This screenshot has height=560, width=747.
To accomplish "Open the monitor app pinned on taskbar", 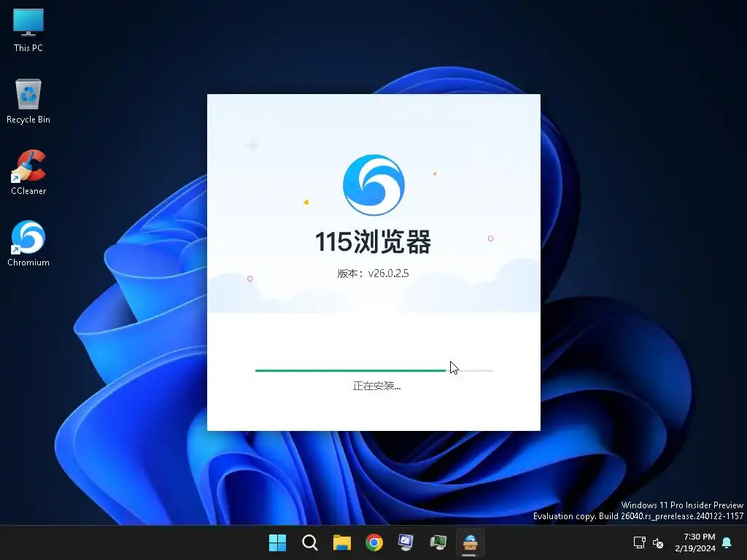I will [x=406, y=542].
